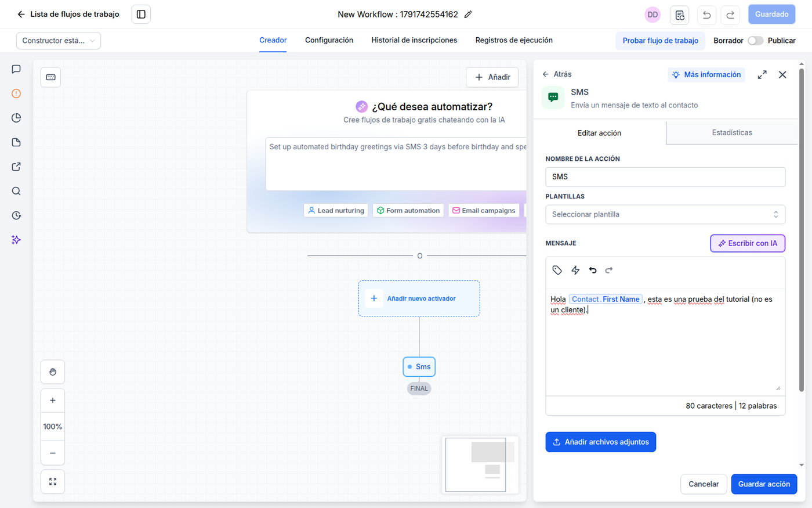Open the file icon in left sidebar
The image size is (812, 508).
[16, 142]
